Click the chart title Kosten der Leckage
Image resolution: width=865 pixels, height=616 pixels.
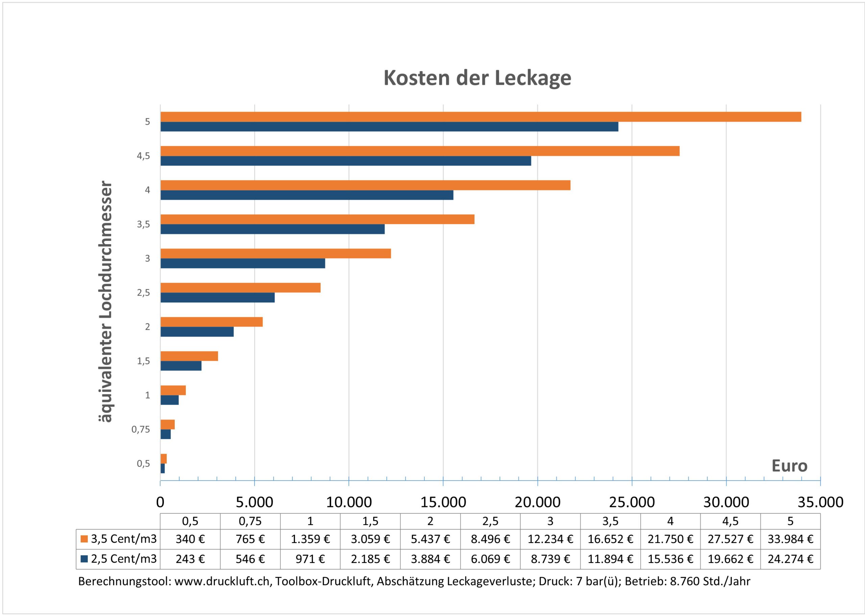click(477, 78)
